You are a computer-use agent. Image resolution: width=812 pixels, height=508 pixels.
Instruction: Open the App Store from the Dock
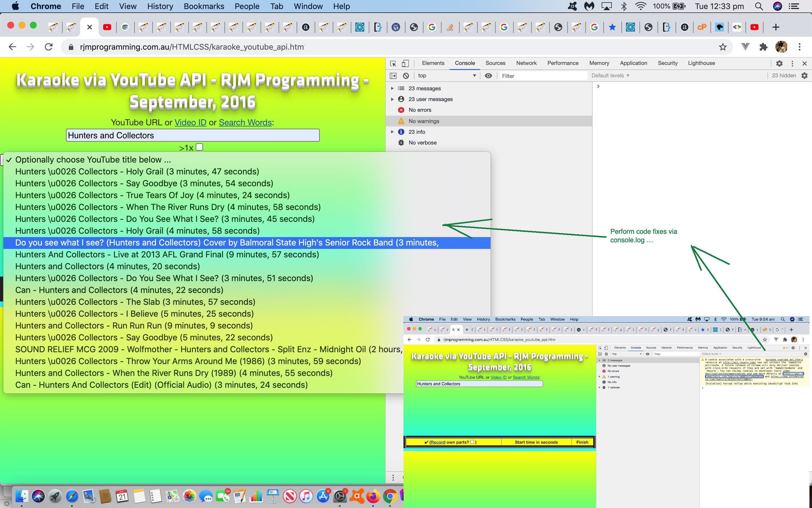pos(323,496)
